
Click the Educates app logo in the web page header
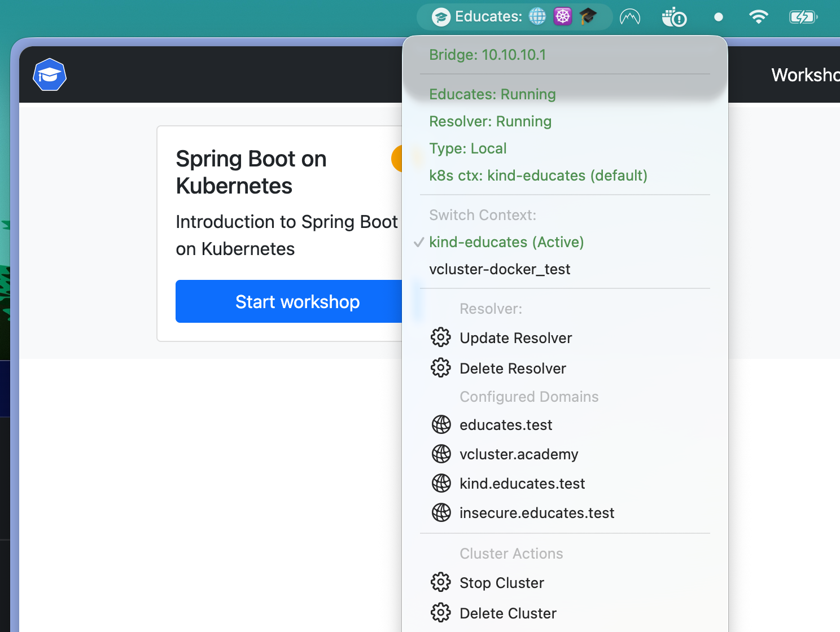click(49, 74)
